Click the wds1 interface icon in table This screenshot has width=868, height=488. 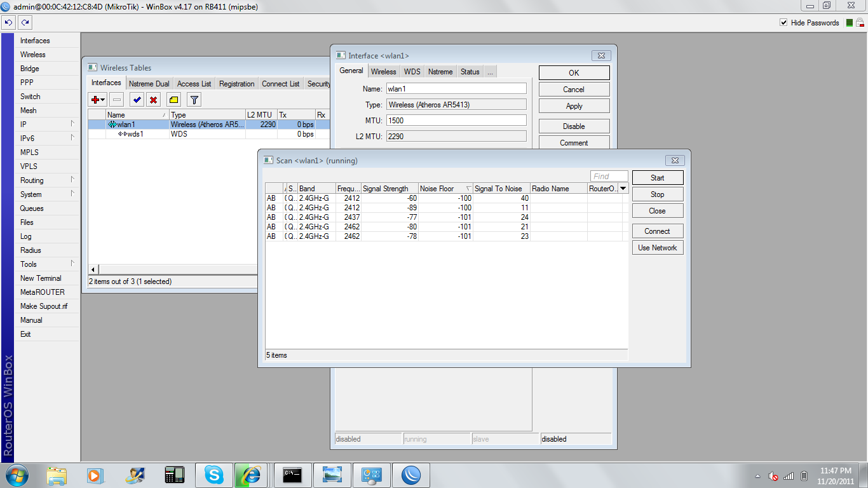(122, 134)
